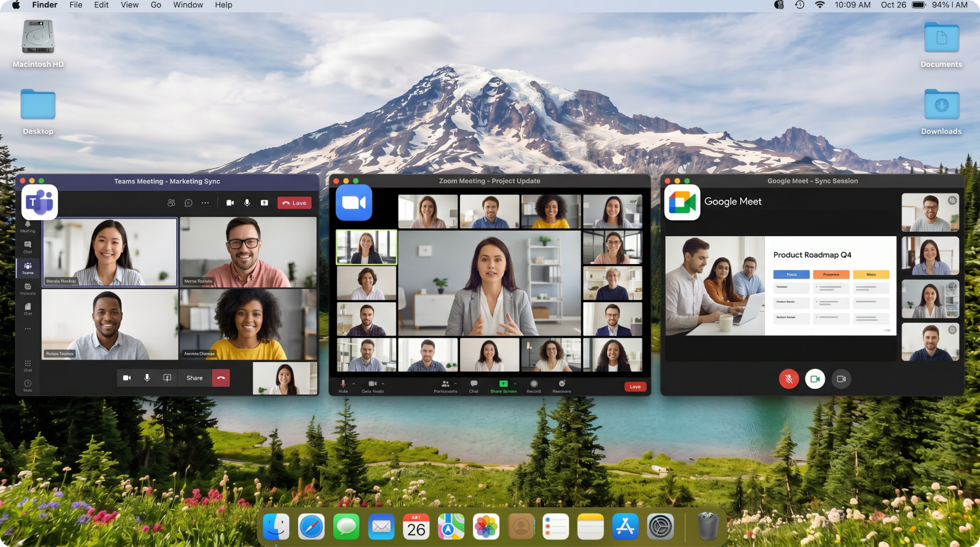Open the Edit menu
This screenshot has width=980, height=547.
pyautogui.click(x=101, y=5)
